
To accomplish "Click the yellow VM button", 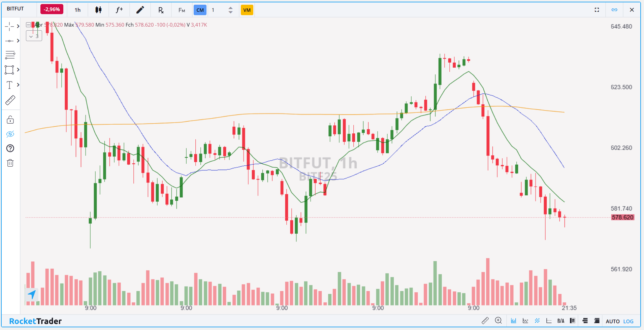I will (x=247, y=10).
